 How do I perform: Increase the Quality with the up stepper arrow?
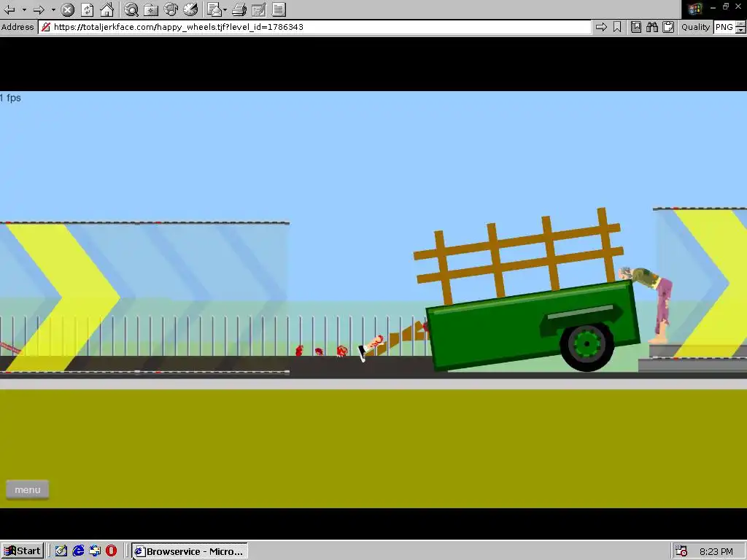741,24
